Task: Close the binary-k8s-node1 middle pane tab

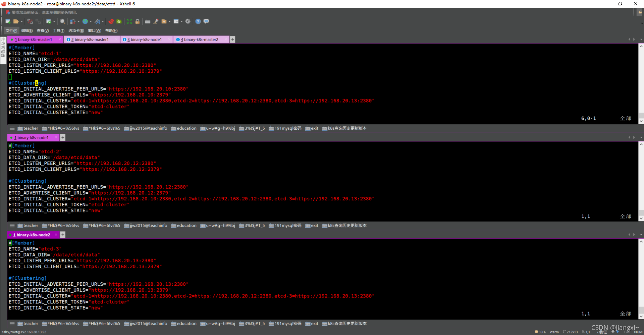Action: click(x=56, y=138)
